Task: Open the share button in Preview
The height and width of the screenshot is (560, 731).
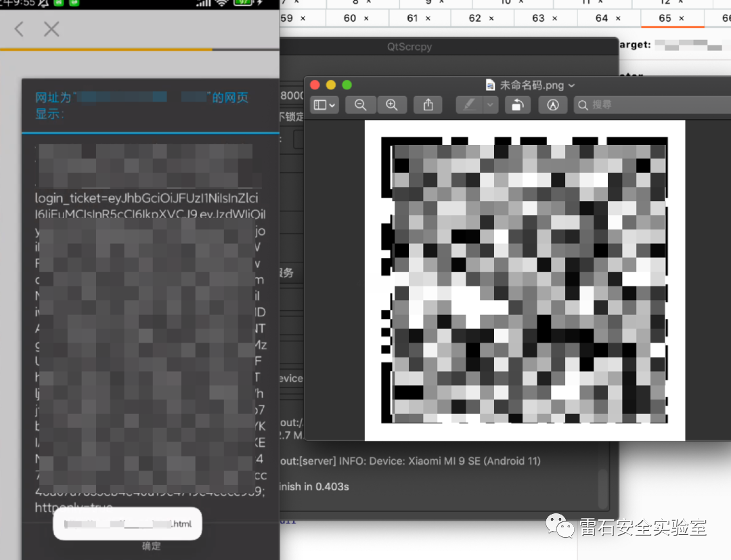Action: point(428,105)
